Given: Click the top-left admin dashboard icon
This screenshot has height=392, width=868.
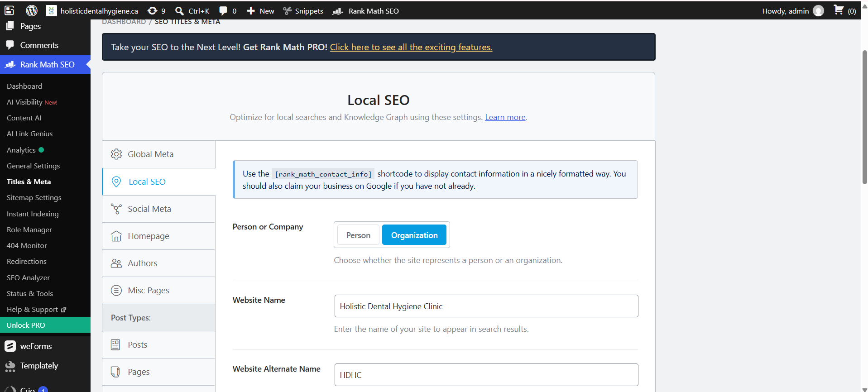Looking at the screenshot, I should pyautogui.click(x=10, y=10).
